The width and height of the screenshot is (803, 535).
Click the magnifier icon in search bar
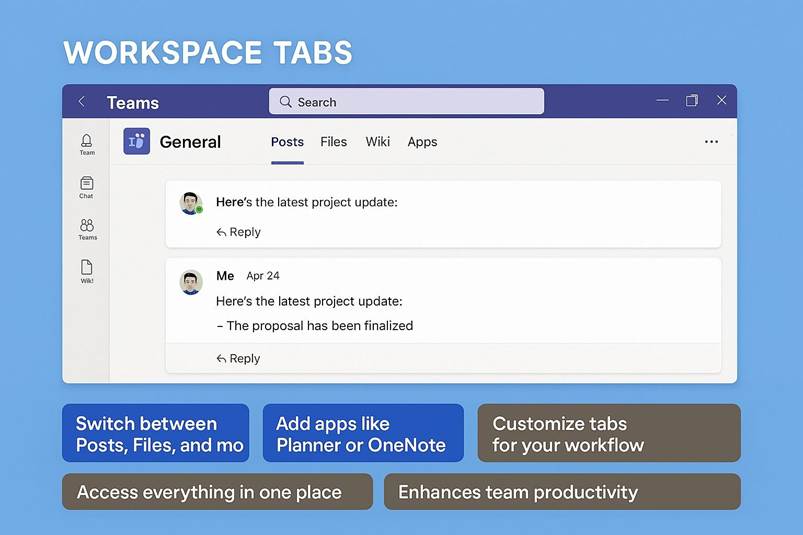286,102
